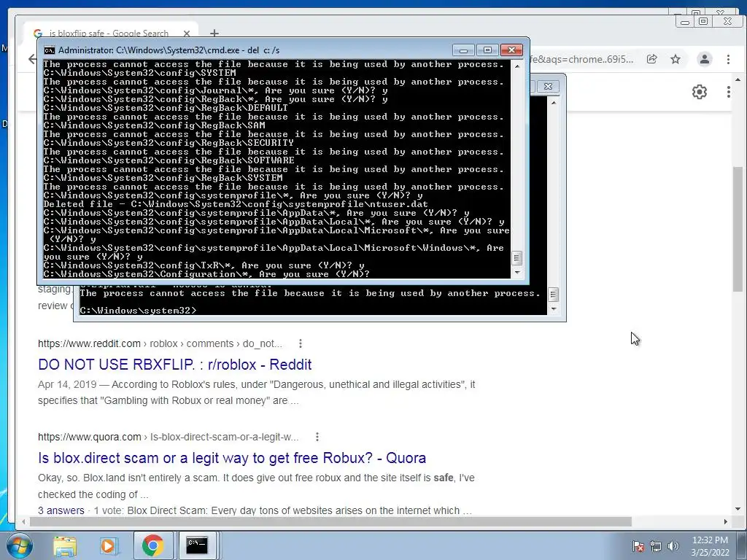This screenshot has width=747, height=560.
Task: Click the front cmd scrollbar up arrow
Action: (x=517, y=66)
